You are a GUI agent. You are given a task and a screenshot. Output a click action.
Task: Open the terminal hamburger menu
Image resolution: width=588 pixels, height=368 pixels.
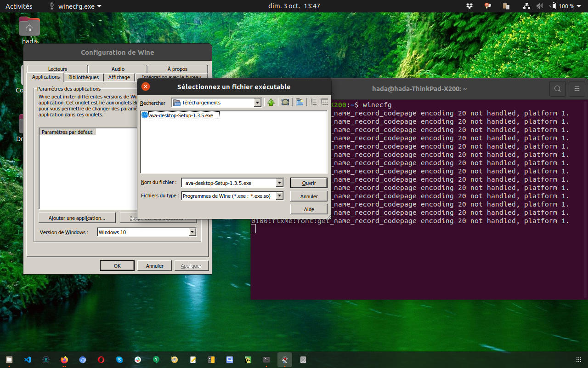[577, 89]
